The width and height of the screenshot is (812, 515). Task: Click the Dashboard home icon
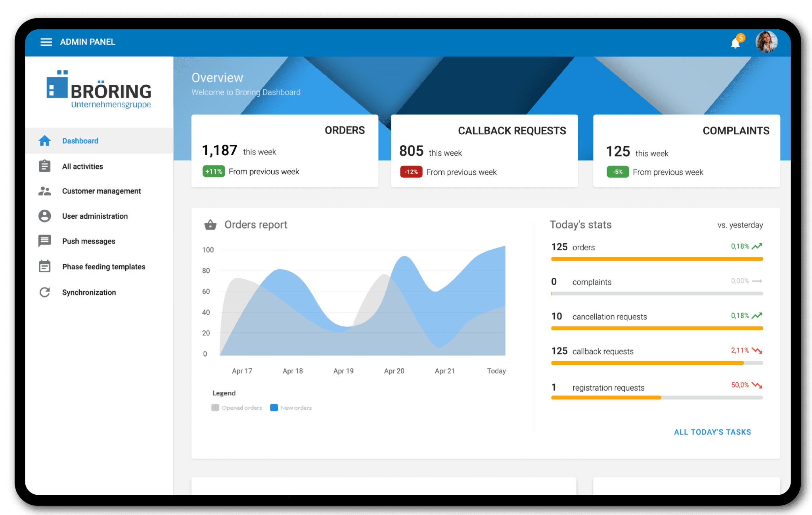(x=45, y=141)
